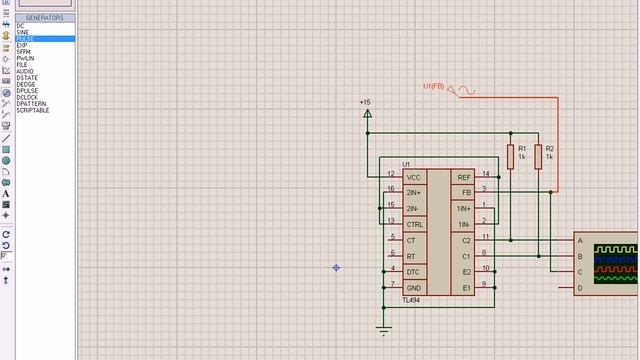Click the CT pin 5 of TL494
The image size is (640, 360).
tap(395, 240)
